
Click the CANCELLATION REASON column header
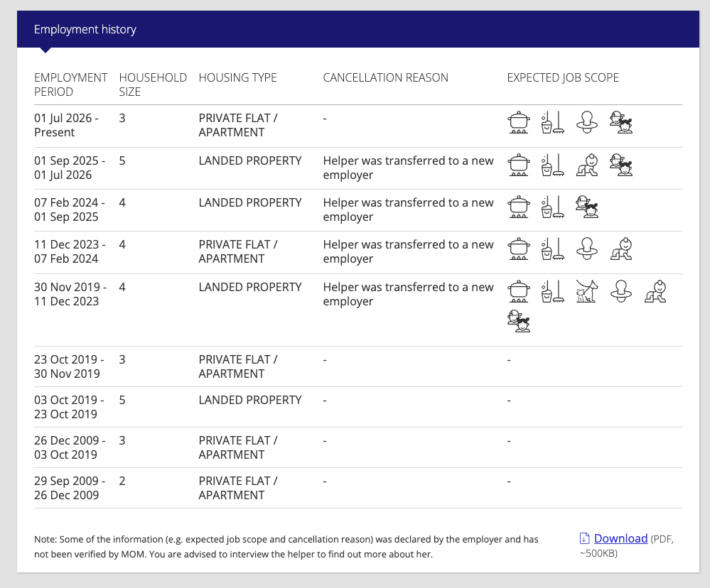[x=385, y=78]
